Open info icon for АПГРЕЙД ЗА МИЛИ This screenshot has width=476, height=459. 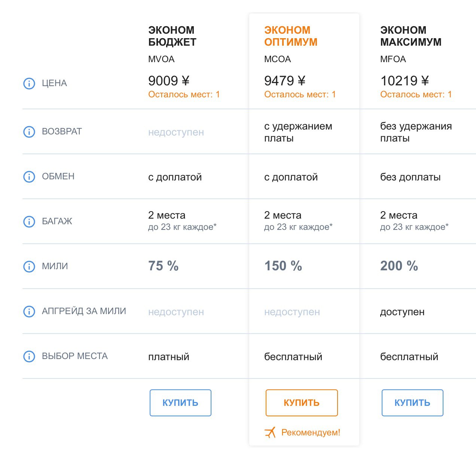[29, 311]
